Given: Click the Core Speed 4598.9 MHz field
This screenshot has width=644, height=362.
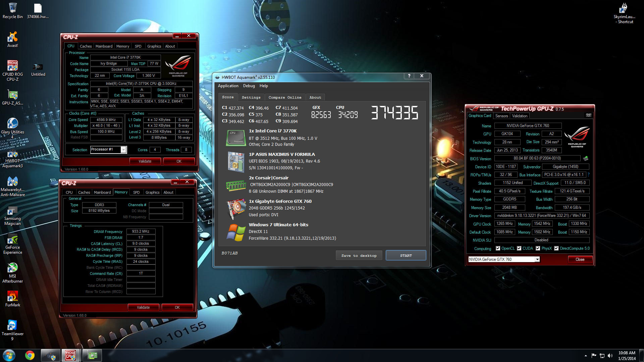Looking at the screenshot, I should [x=106, y=120].
